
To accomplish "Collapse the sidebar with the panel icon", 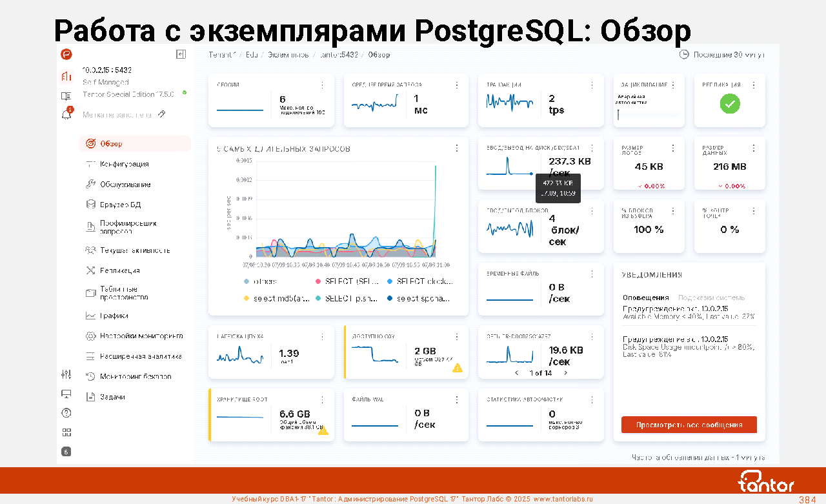I will tap(181, 55).
